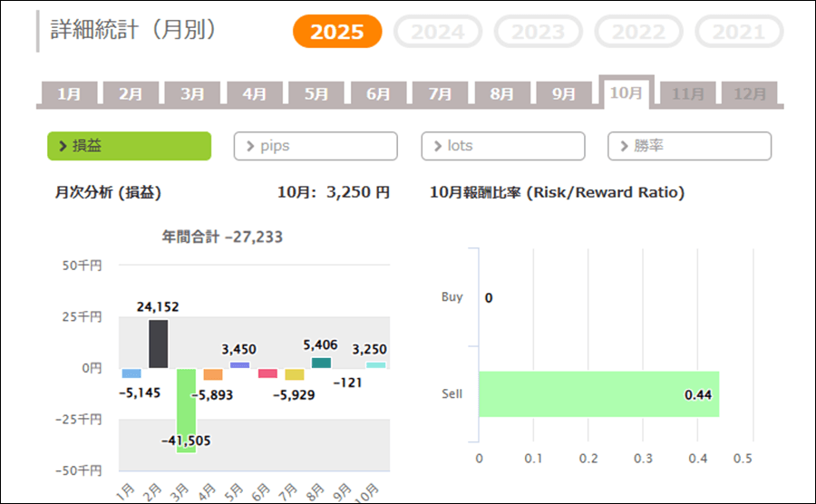816x504 pixels.
Task: Select the 10月 month tab
Action: pos(626,93)
